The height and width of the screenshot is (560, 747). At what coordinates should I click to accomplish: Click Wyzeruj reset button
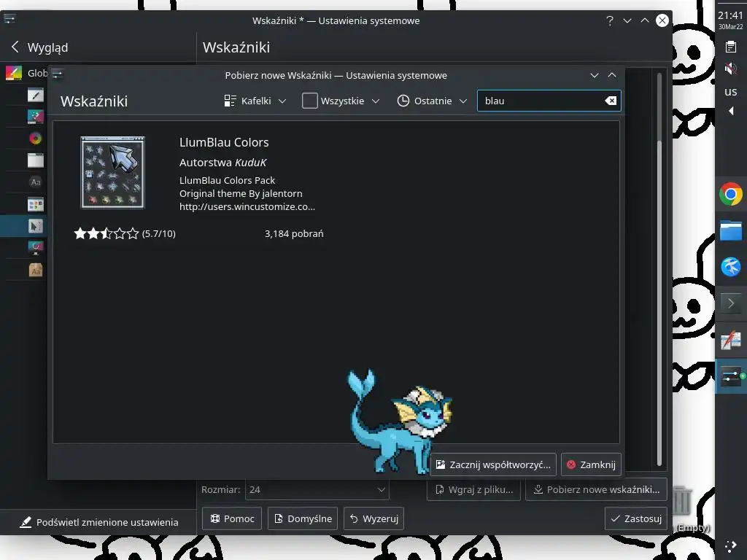tap(374, 518)
